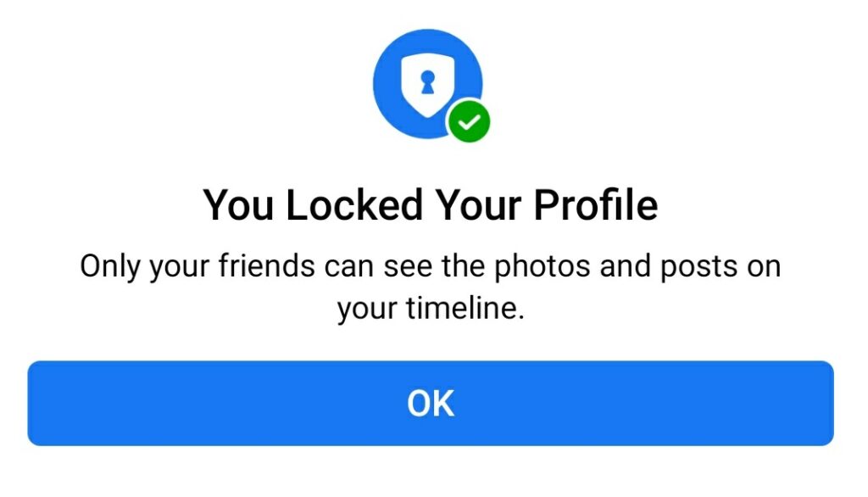Click the "your timeline." text line

pyautogui.click(x=430, y=308)
